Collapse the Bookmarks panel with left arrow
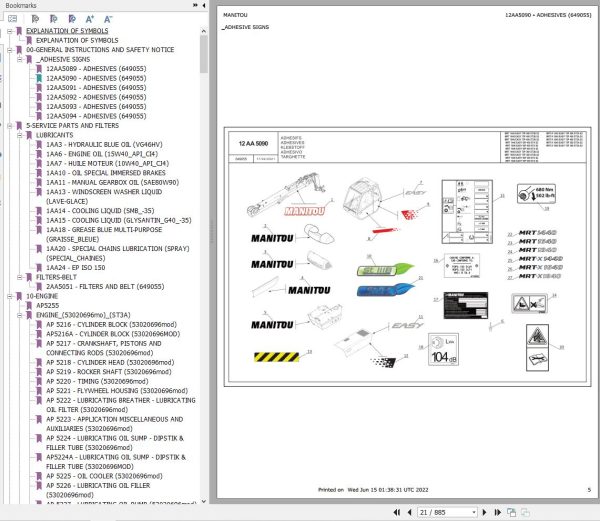This screenshot has height=521, width=600. 204,5
